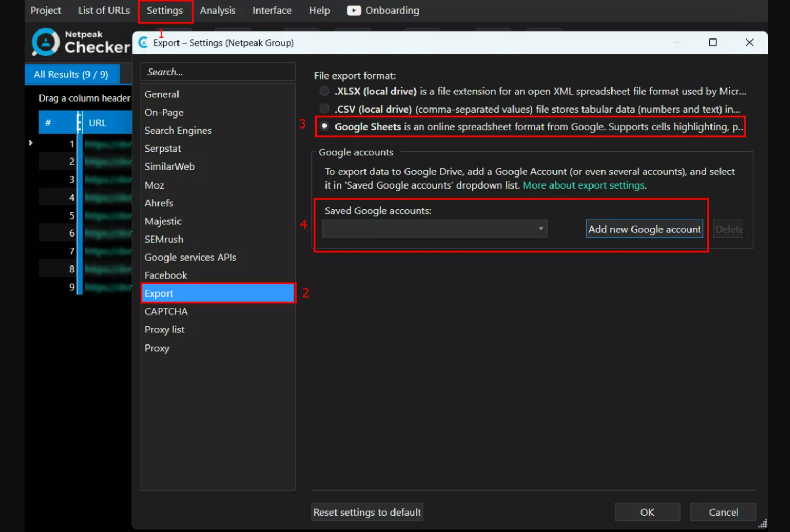Confirm settings with OK button
Screen dimensions: 790x532
click(x=647, y=511)
